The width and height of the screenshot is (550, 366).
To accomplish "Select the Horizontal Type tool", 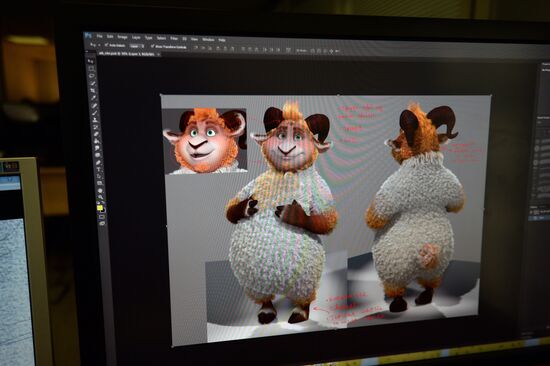I will pyautogui.click(x=99, y=169).
